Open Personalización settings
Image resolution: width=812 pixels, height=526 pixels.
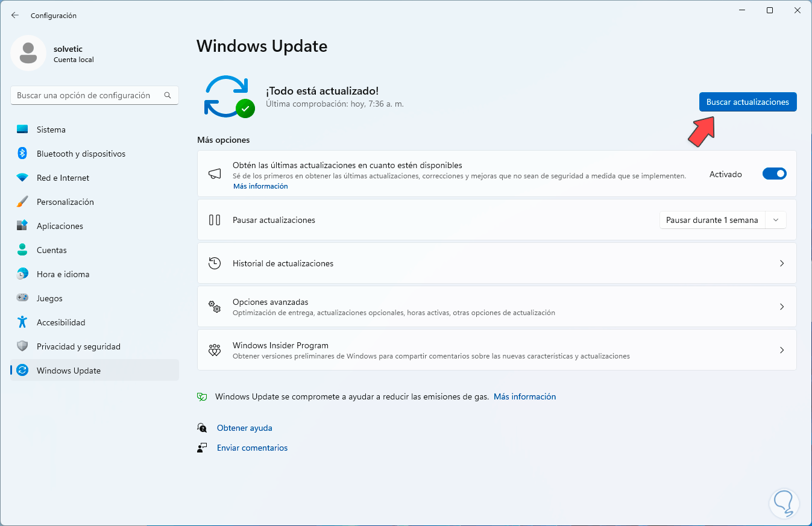[95, 202]
